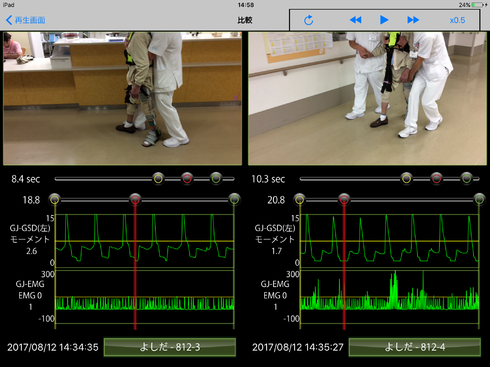Open the left video of patient at counter
Screen dimensions: 490x367
(x=122, y=98)
